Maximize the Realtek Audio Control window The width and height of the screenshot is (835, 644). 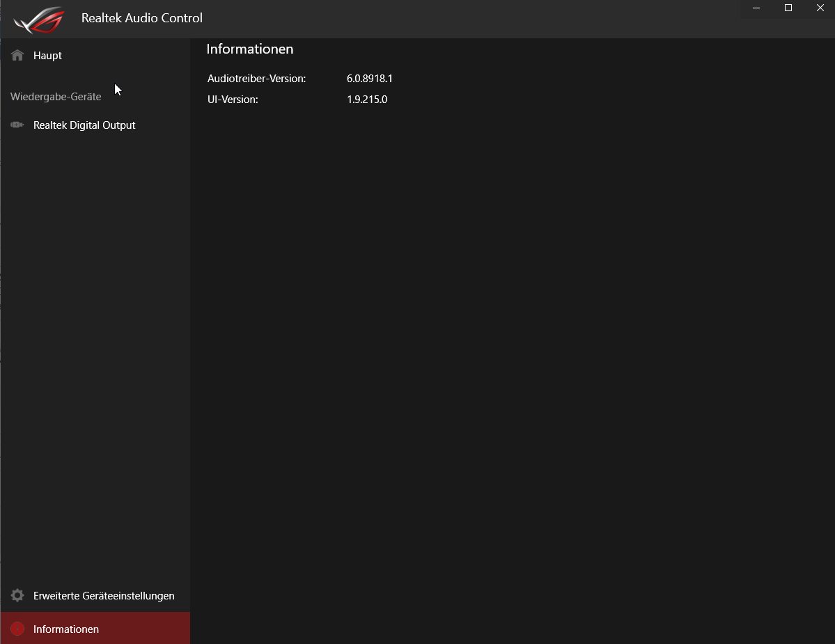[788, 8]
